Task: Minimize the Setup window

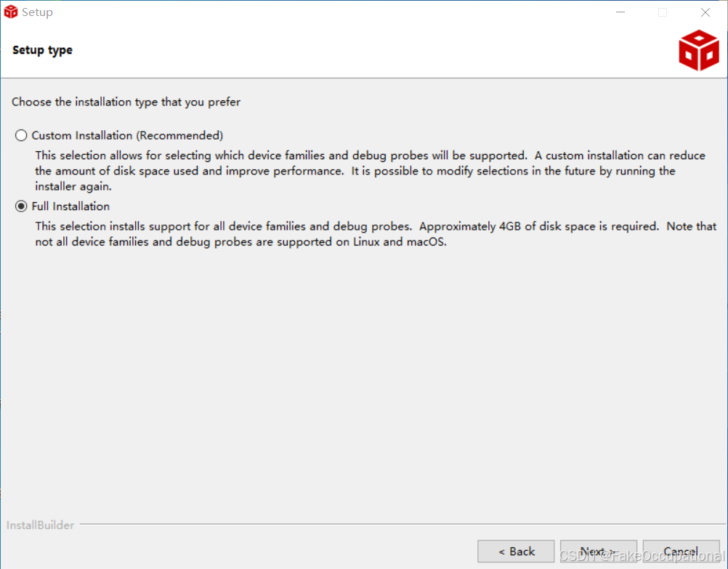Action: pos(620,12)
